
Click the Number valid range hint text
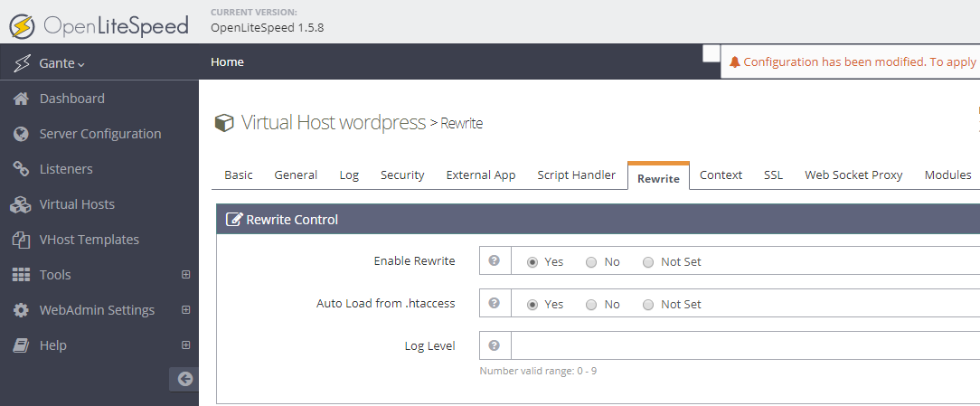538,371
